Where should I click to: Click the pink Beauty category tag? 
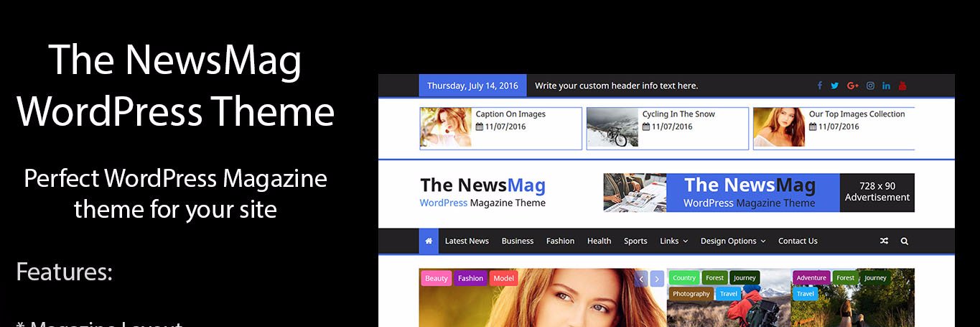tap(436, 278)
